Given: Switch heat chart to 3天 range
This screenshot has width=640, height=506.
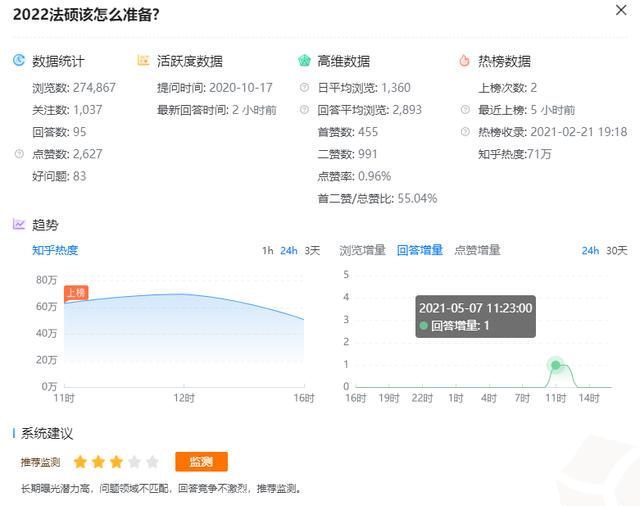Looking at the screenshot, I should click(x=312, y=251).
